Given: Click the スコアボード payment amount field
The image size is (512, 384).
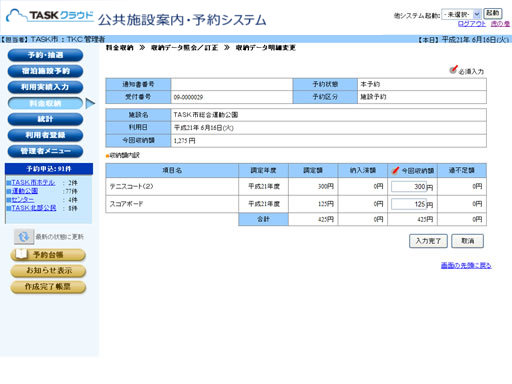Looking at the screenshot, I should (409, 204).
